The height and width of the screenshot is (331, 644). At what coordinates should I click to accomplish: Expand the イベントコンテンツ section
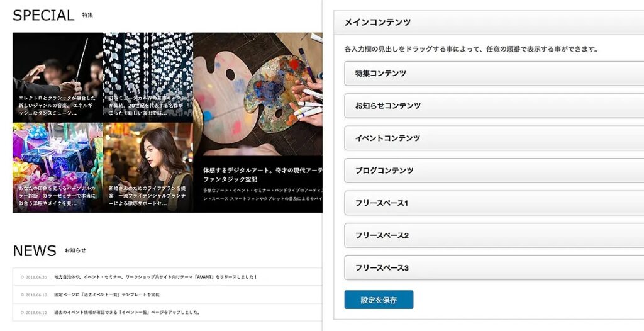click(494, 138)
